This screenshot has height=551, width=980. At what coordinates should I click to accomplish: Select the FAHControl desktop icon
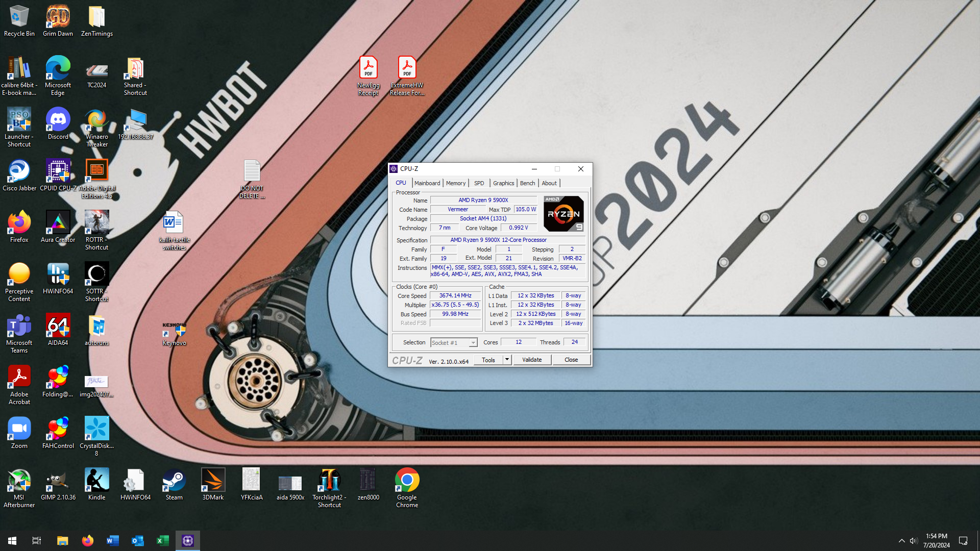point(58,433)
